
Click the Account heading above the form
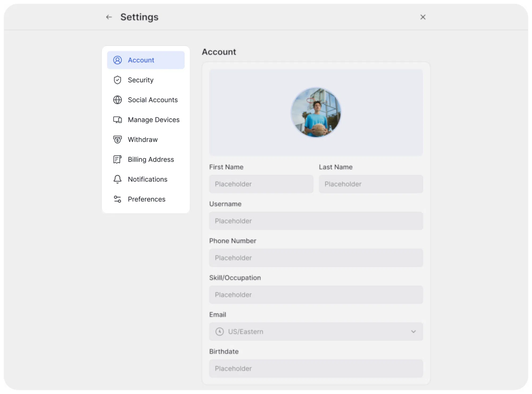pos(219,52)
